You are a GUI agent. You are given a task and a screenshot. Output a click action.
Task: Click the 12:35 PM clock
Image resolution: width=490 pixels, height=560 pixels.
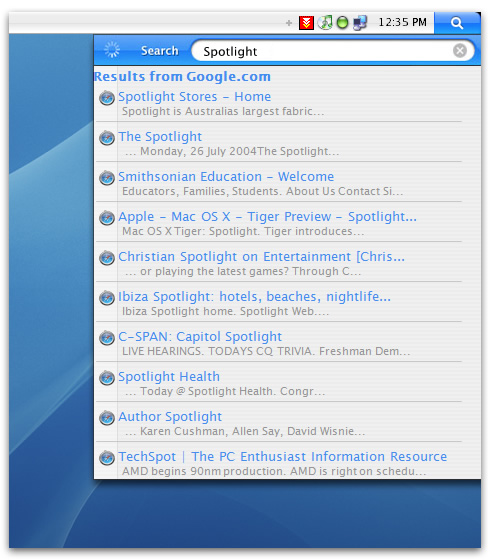[x=402, y=22]
